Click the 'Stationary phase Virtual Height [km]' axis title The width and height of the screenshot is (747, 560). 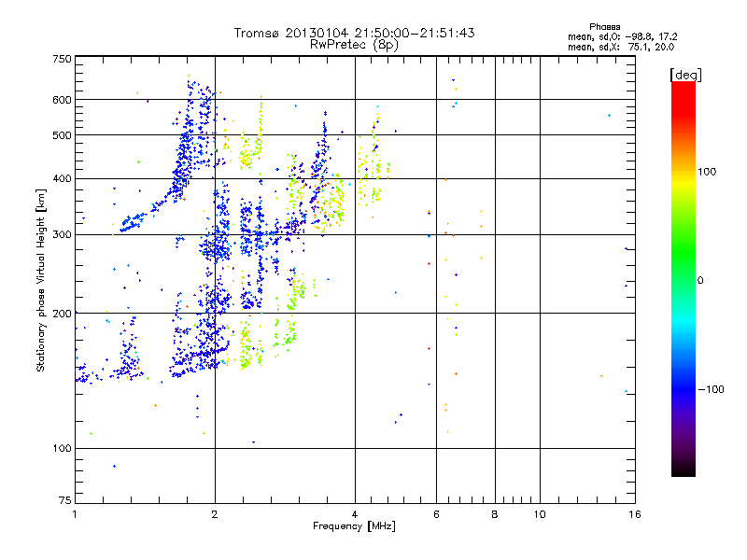tap(41, 281)
